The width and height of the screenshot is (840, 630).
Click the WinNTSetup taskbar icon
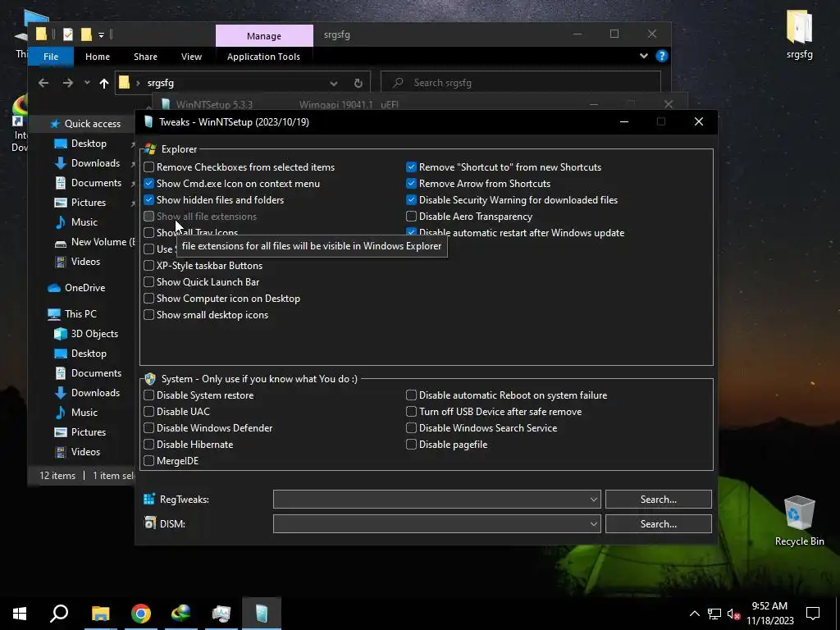[262, 614]
